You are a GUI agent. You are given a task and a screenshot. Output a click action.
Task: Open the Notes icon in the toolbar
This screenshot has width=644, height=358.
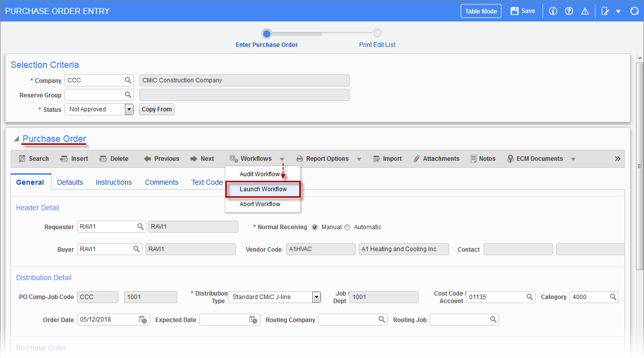[x=483, y=158]
